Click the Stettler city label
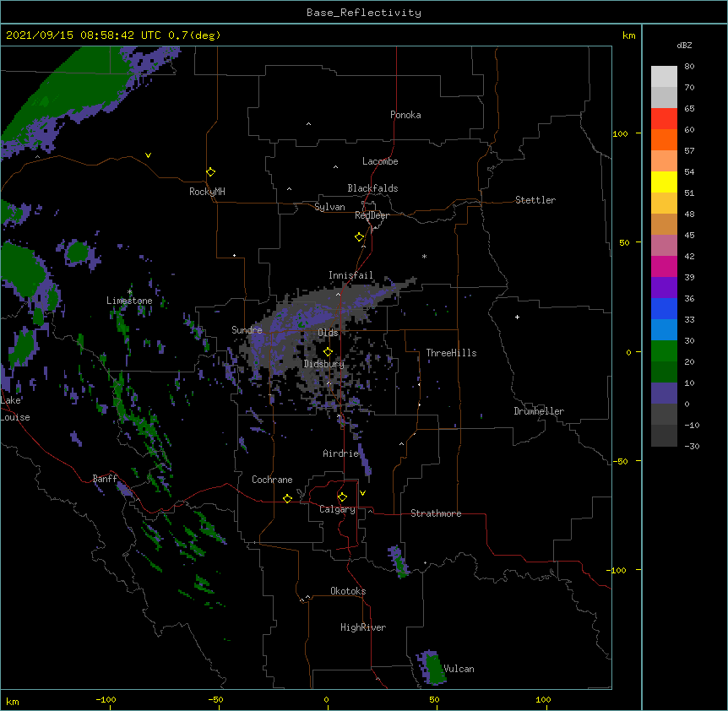This screenshot has width=728, height=711. click(x=535, y=200)
